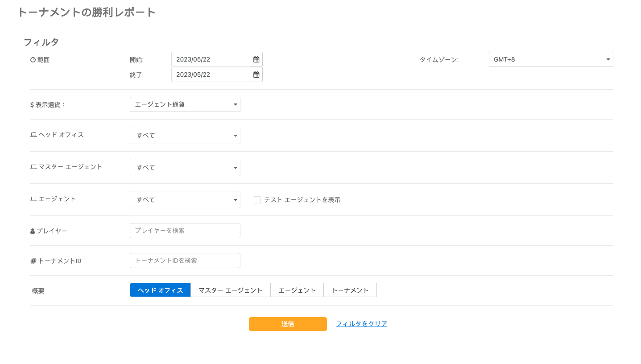Click the start date field 開始
The height and width of the screenshot is (364, 641).
[211, 59]
